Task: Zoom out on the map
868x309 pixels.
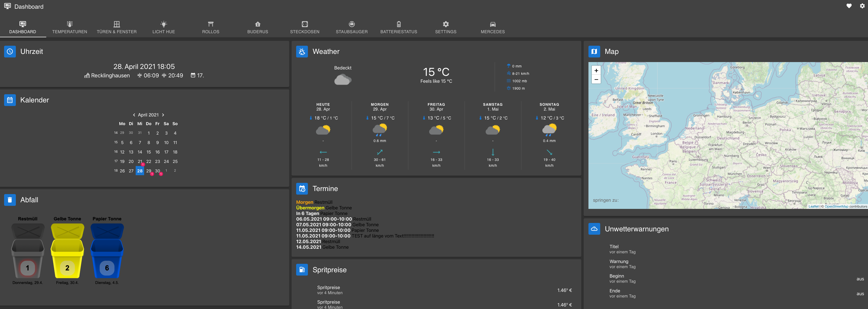Action: click(x=596, y=79)
